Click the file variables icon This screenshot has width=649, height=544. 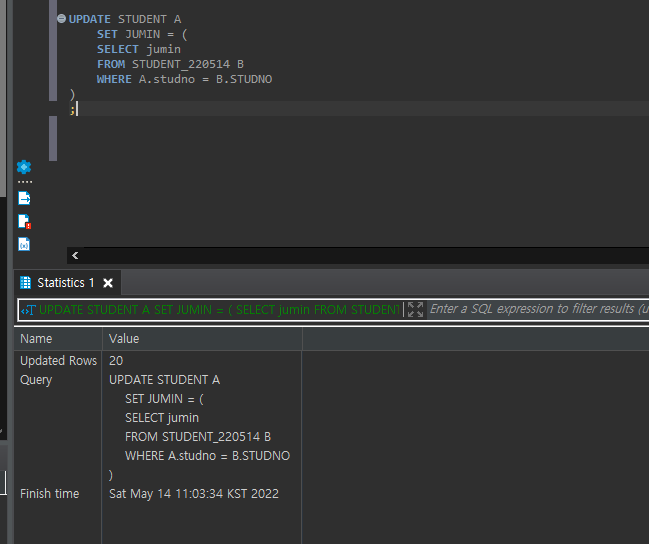[24, 244]
